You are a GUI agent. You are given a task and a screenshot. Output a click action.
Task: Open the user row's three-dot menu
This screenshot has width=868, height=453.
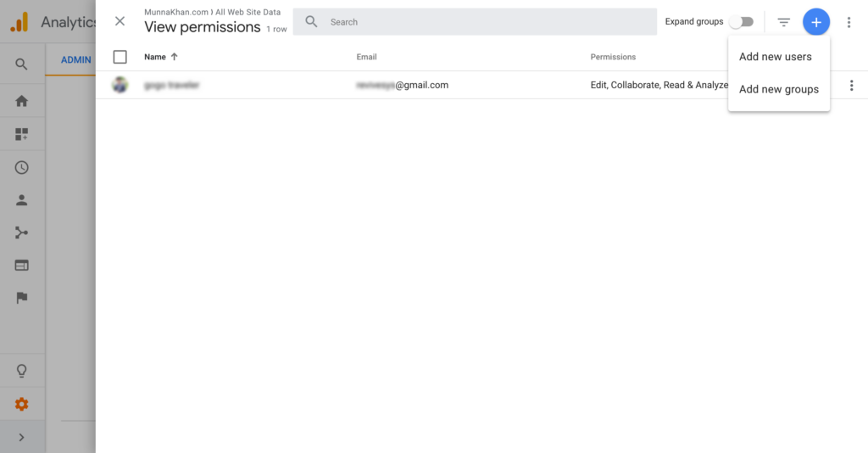[x=851, y=86]
